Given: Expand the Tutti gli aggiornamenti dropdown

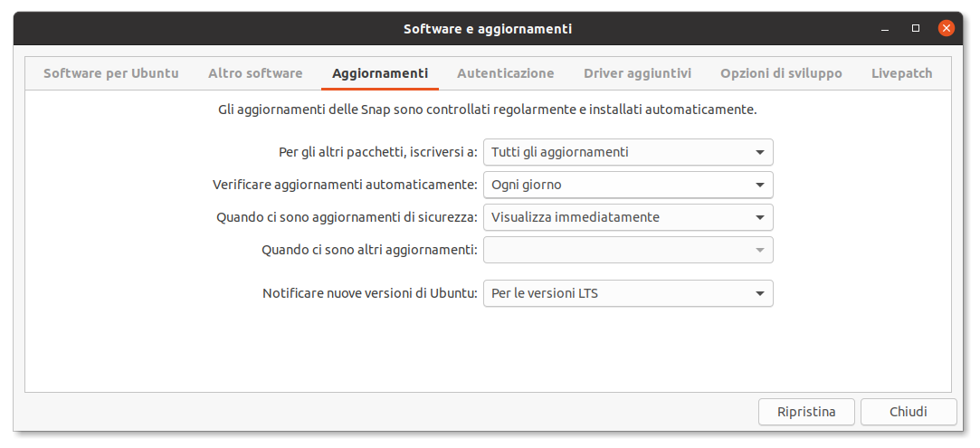Looking at the screenshot, I should [x=628, y=152].
